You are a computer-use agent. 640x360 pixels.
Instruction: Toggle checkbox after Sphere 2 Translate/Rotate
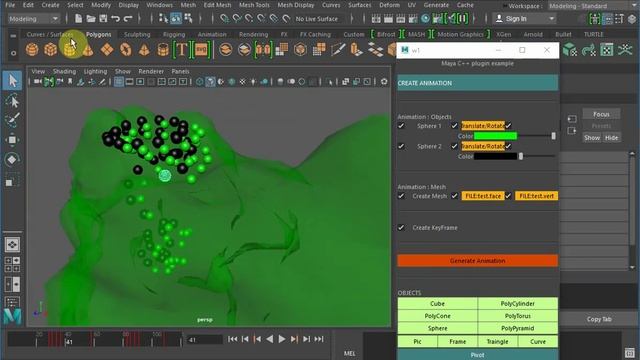pyautogui.click(x=508, y=146)
